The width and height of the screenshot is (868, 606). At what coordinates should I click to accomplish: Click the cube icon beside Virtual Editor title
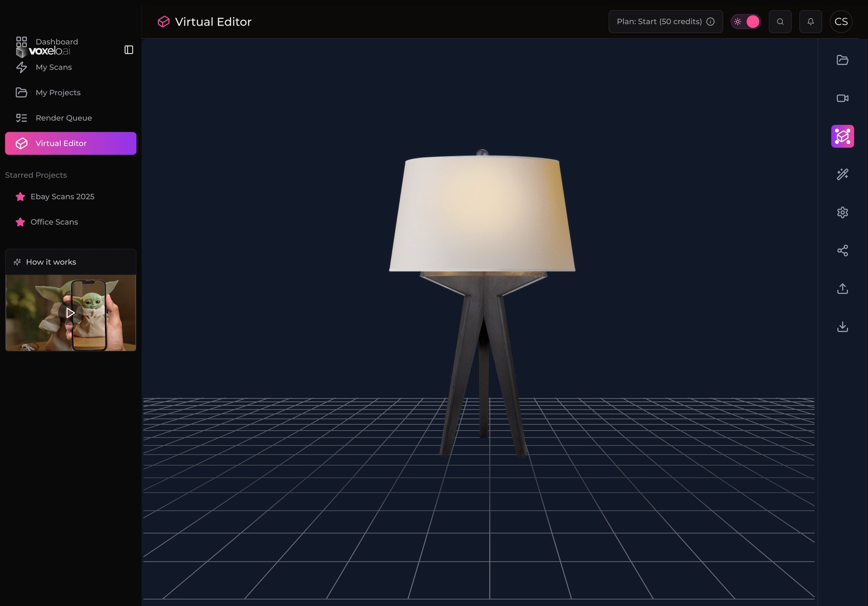point(163,22)
